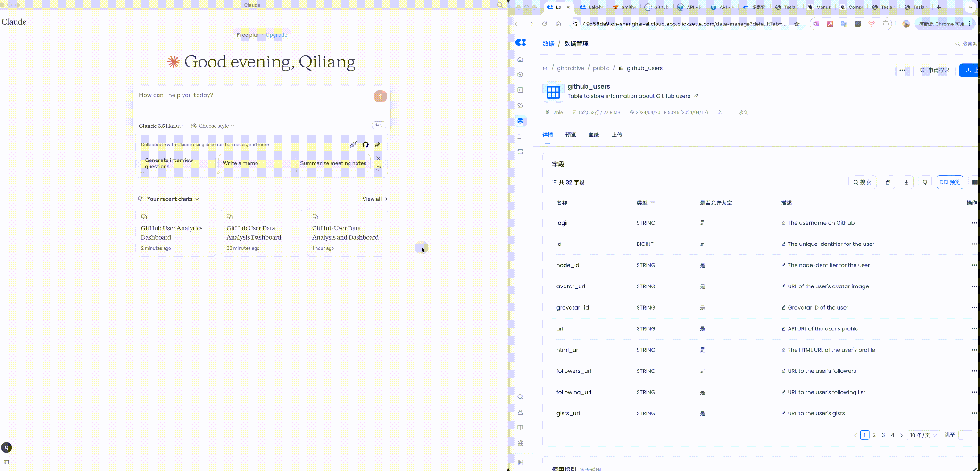The width and height of the screenshot is (980, 471).
Task: Open Chrome extensions puzzle icon
Action: click(886, 24)
